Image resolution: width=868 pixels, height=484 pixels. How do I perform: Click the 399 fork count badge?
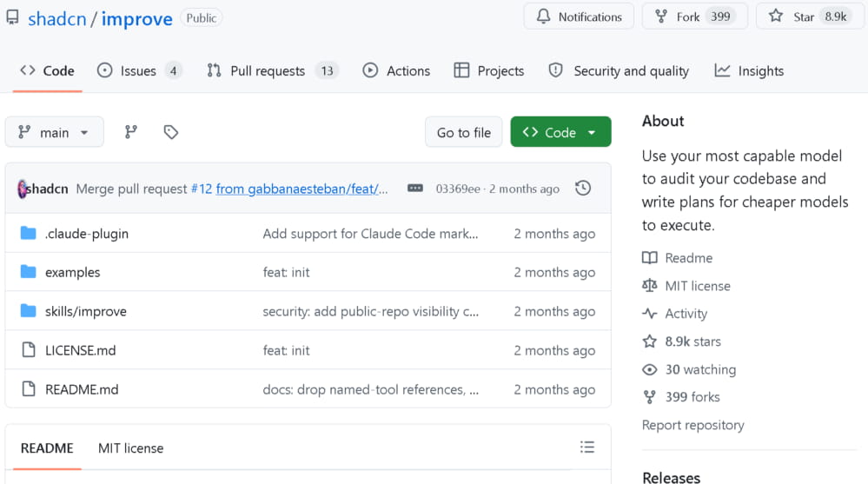point(720,17)
